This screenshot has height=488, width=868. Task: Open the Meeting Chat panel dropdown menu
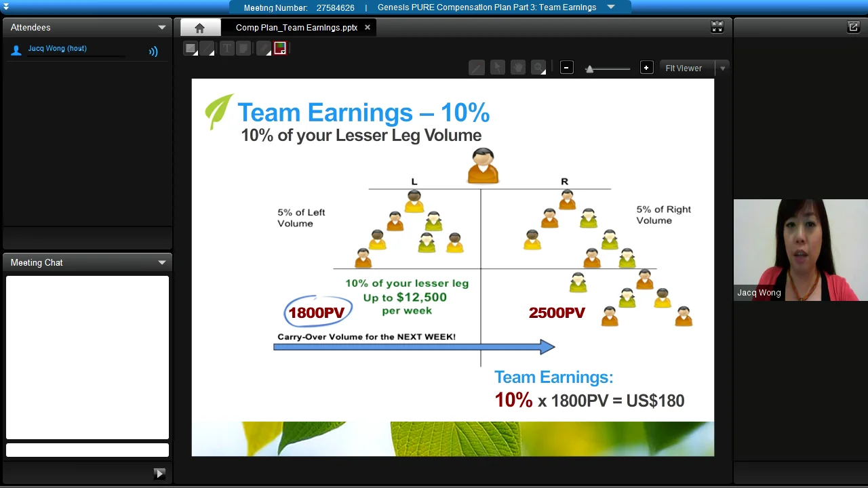162,263
